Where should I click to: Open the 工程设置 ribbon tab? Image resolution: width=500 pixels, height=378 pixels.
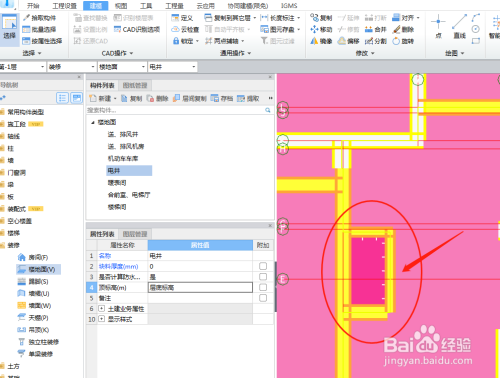point(65,6)
